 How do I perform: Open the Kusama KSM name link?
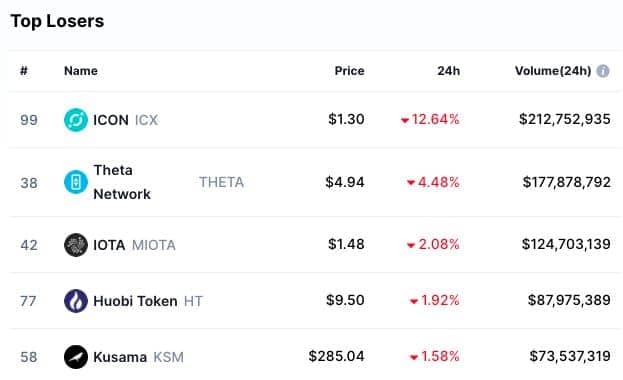click(138, 357)
